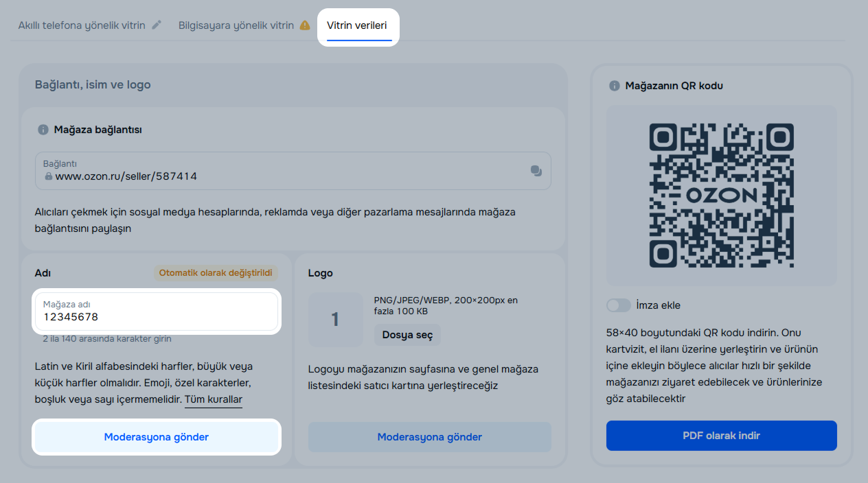Screen dimensions: 868x483
Task: Click the logo placeholder thumbnail showing 1
Action: (x=335, y=320)
